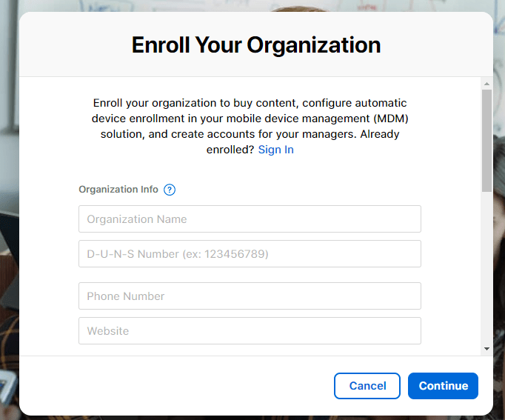Focus the Organization Name field
Viewport: 505px width, 420px height.
click(250, 219)
